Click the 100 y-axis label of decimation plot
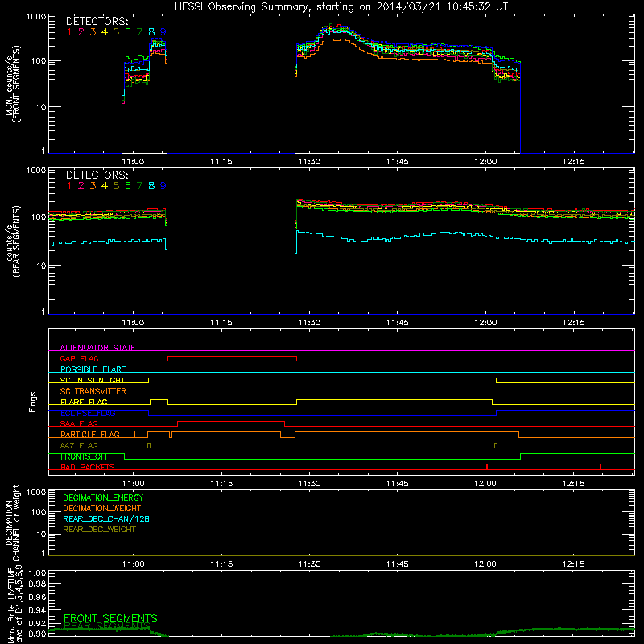Screen dimensions: 644x644 click(x=38, y=512)
